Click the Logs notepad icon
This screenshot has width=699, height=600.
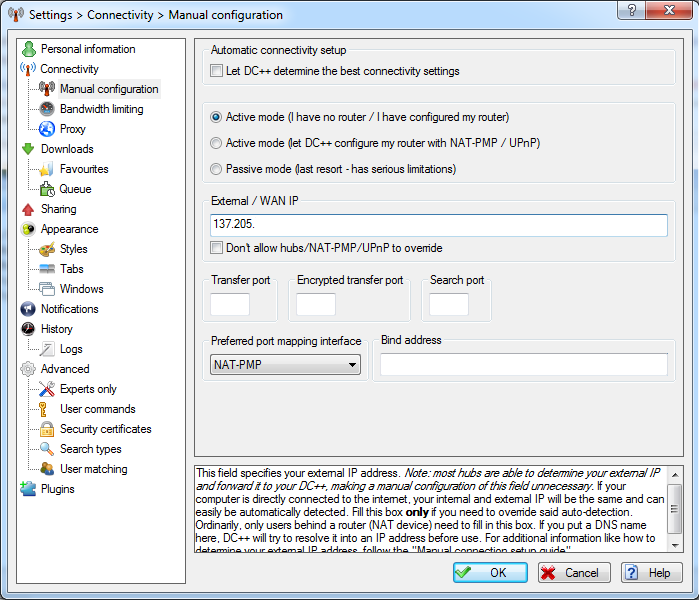point(47,349)
